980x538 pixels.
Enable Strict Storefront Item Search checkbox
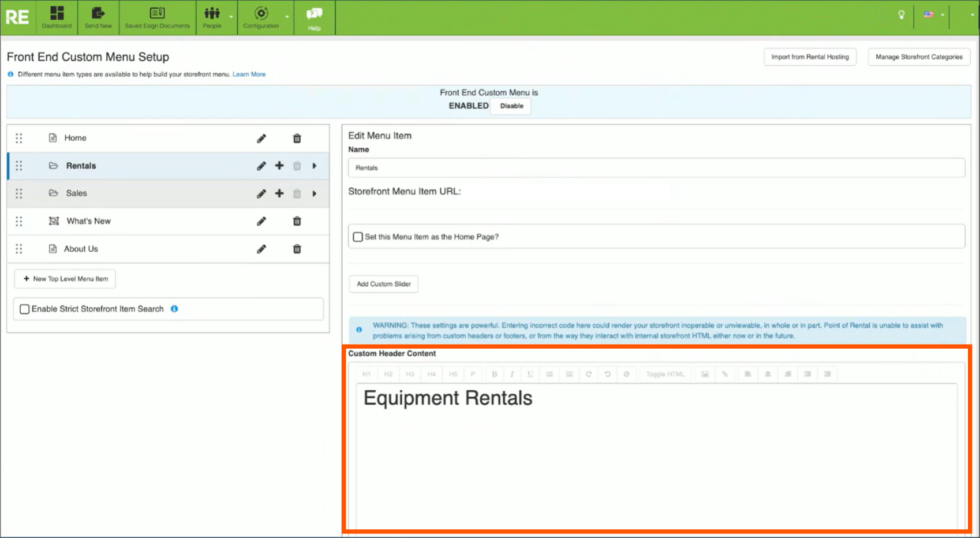tap(25, 309)
